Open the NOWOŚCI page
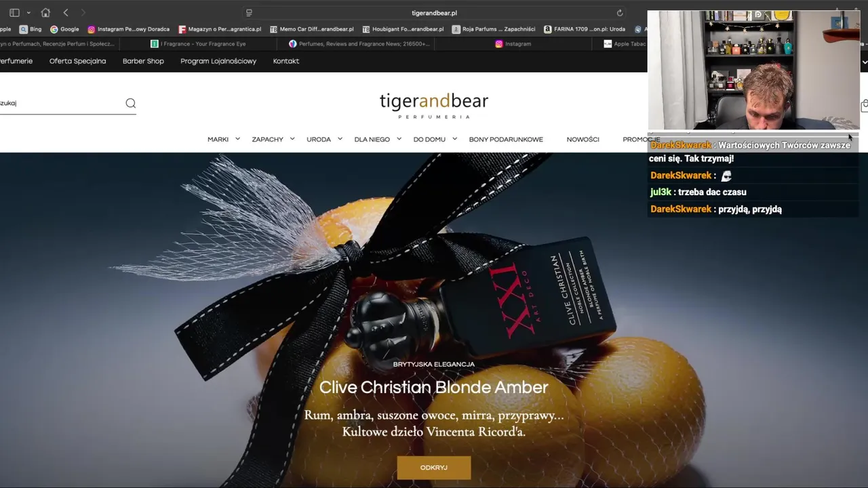The width and height of the screenshot is (868, 488). click(x=583, y=140)
